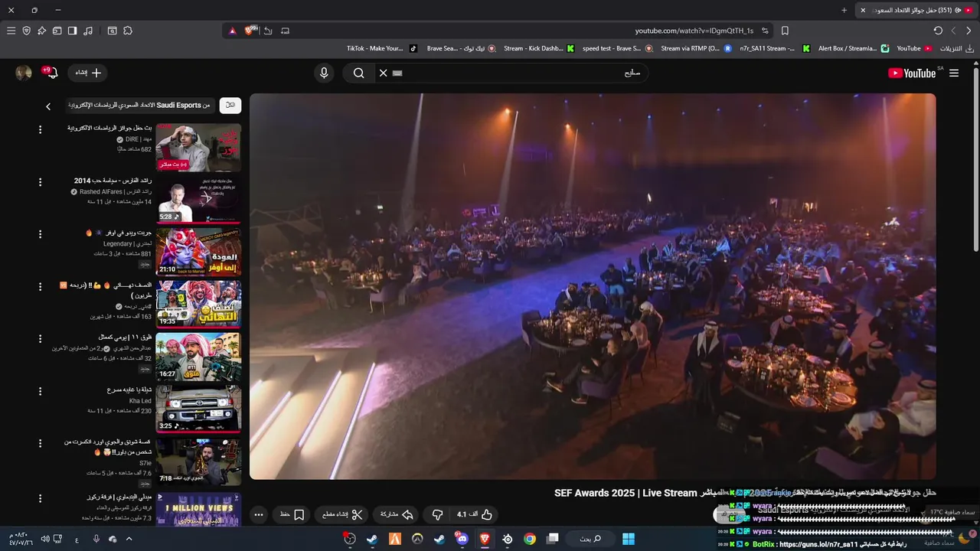Open Stream - Kick Dashboard bookmark

click(x=539, y=48)
